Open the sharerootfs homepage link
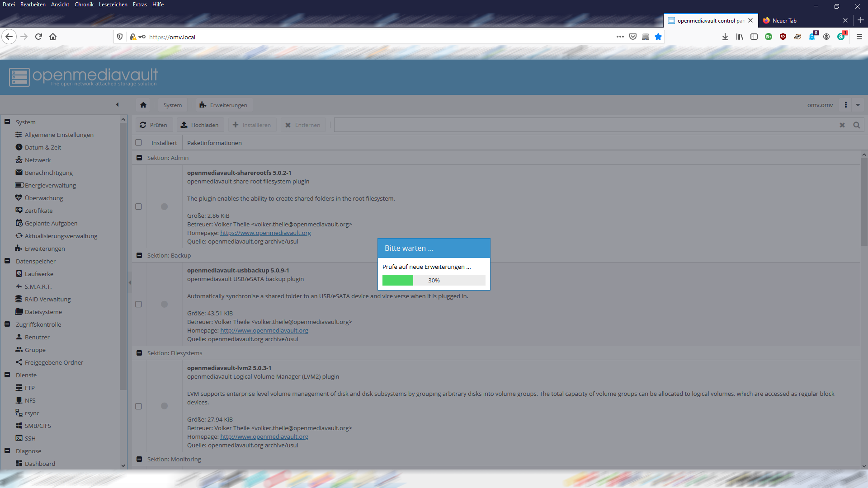The width and height of the screenshot is (868, 488). tap(265, 233)
